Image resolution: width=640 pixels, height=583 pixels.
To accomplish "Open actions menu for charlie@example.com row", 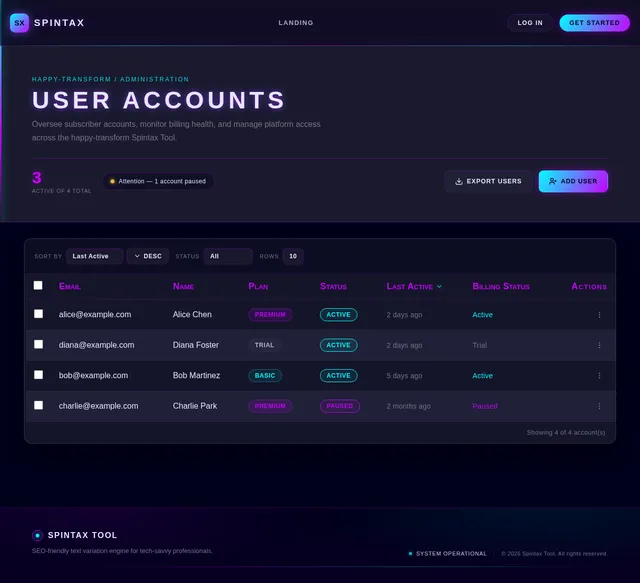I will click(x=599, y=406).
